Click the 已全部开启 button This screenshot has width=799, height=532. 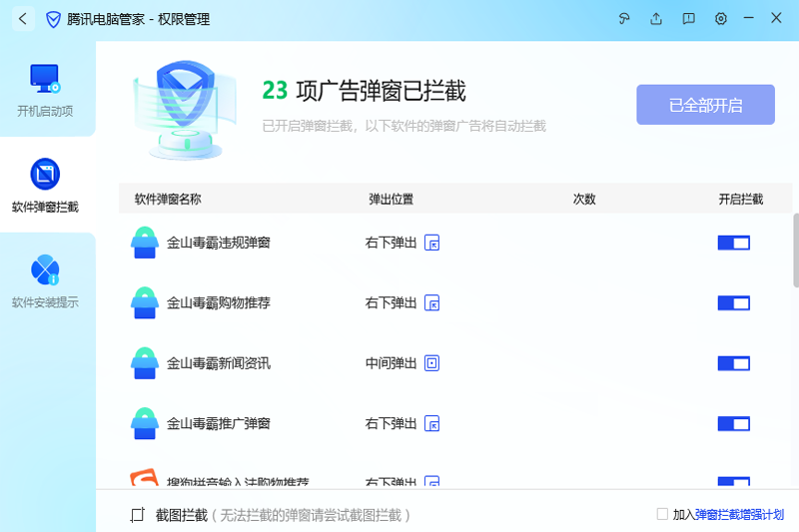[x=705, y=105]
